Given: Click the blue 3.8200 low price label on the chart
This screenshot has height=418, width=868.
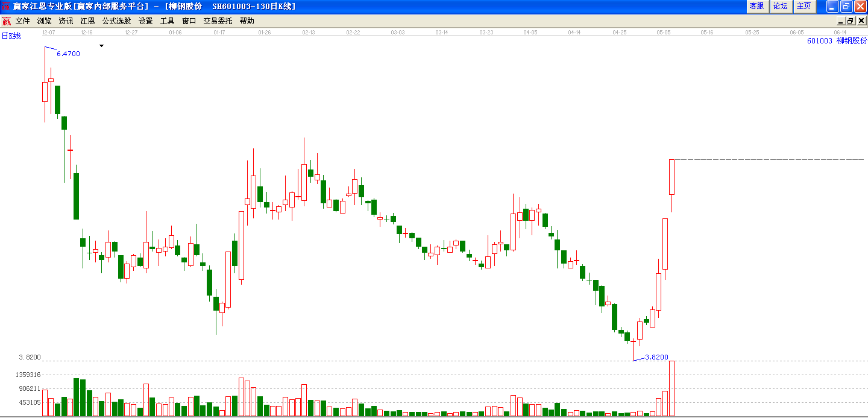Looking at the screenshot, I should 656,357.
